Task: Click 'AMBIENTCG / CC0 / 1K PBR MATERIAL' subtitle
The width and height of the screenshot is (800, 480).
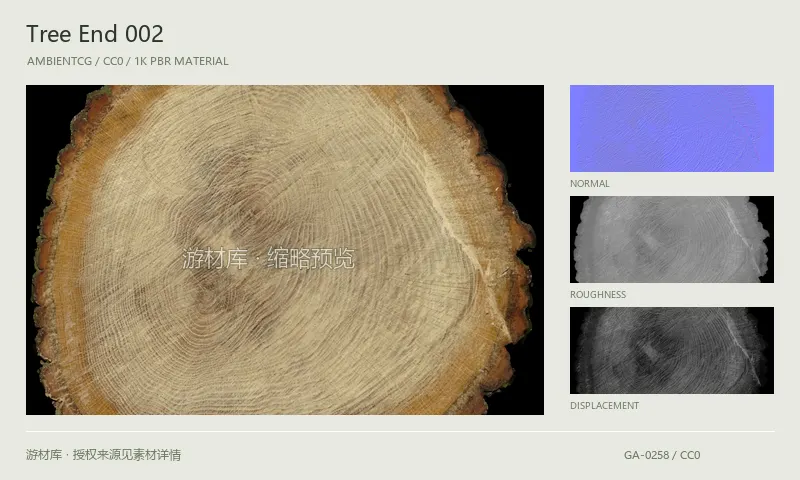Action: (x=128, y=61)
